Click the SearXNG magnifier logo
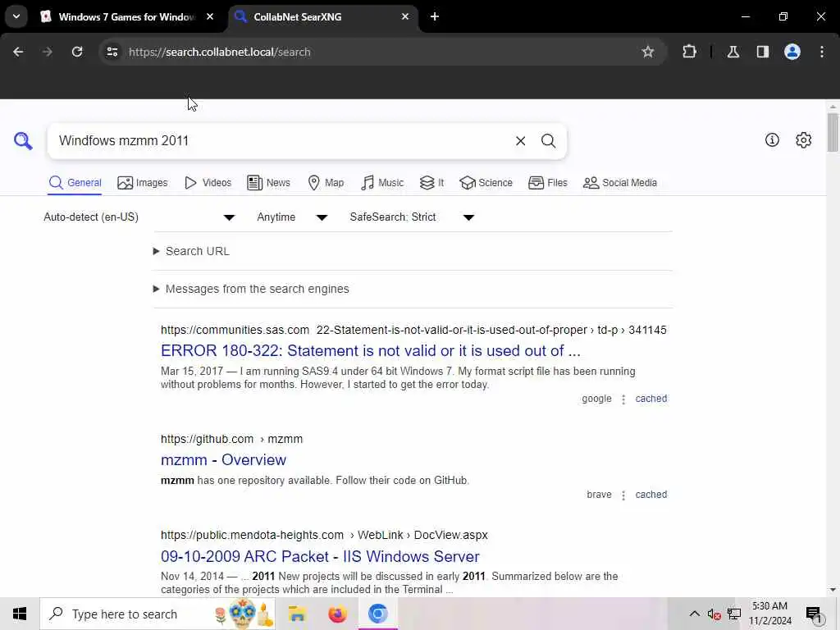840x630 pixels. pyautogui.click(x=23, y=141)
